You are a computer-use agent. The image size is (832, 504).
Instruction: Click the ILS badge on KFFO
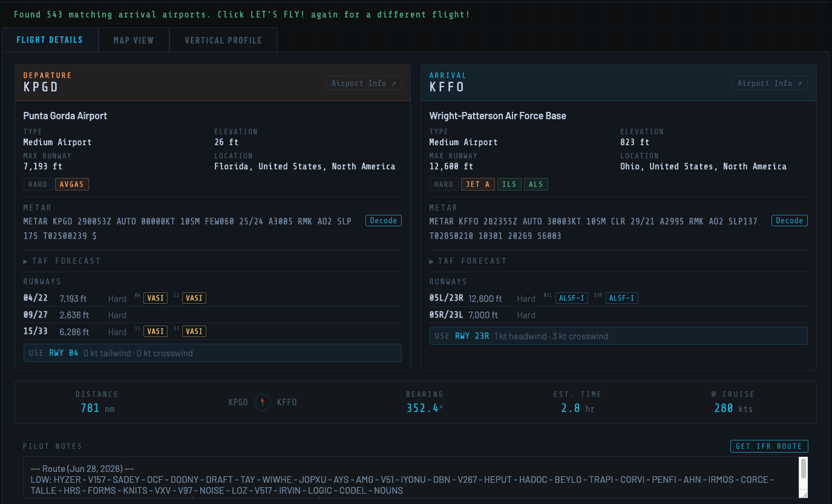pyautogui.click(x=509, y=185)
